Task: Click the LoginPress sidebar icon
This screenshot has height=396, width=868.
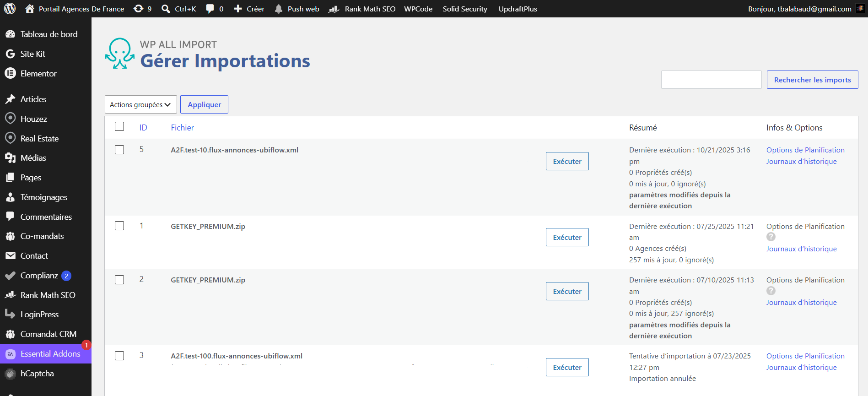Action: tap(10, 314)
